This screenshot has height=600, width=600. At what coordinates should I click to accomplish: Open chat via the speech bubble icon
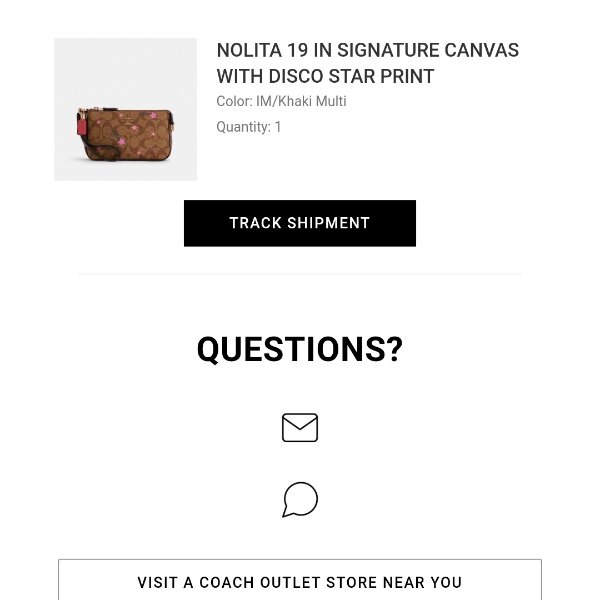click(300, 499)
